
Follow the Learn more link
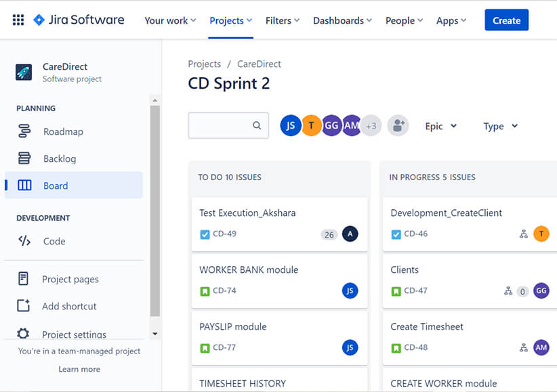click(x=79, y=369)
